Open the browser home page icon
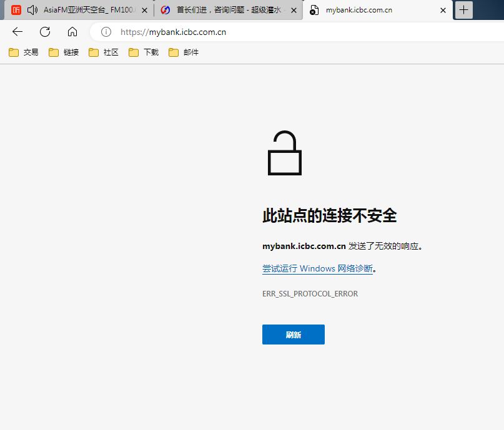The height and width of the screenshot is (430, 504). 72,32
